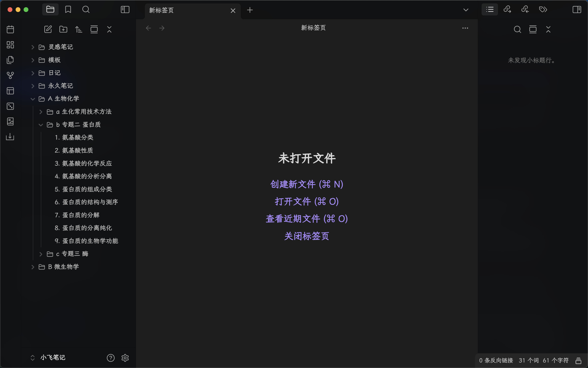Open the help question mark icon

point(111,358)
